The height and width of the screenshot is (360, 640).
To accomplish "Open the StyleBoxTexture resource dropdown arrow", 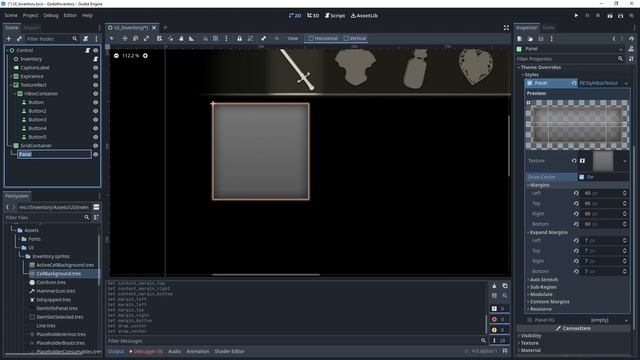I will pos(626,83).
